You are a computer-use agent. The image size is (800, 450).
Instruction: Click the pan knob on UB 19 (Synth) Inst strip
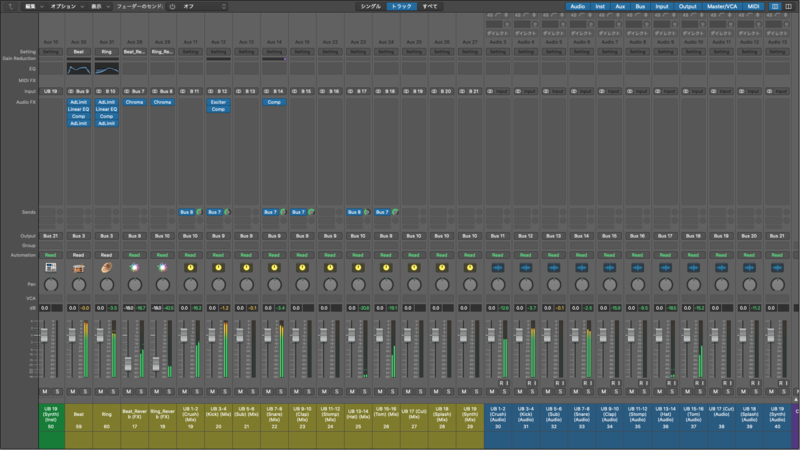click(x=51, y=285)
